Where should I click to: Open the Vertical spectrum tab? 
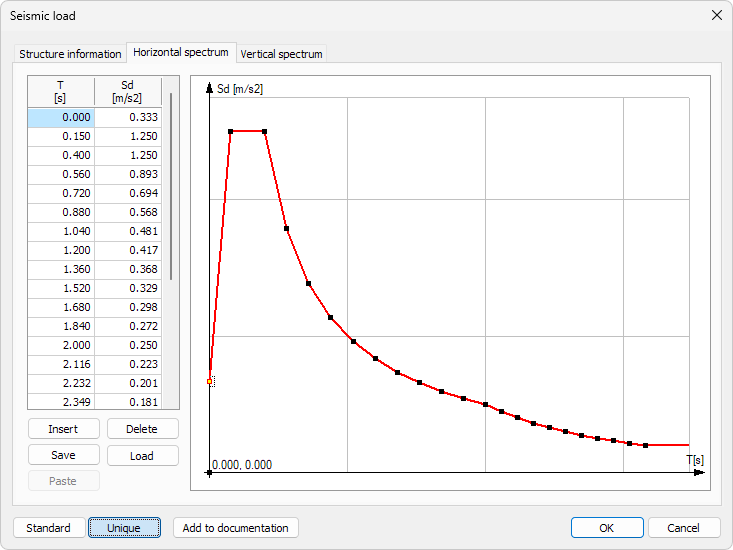281,54
